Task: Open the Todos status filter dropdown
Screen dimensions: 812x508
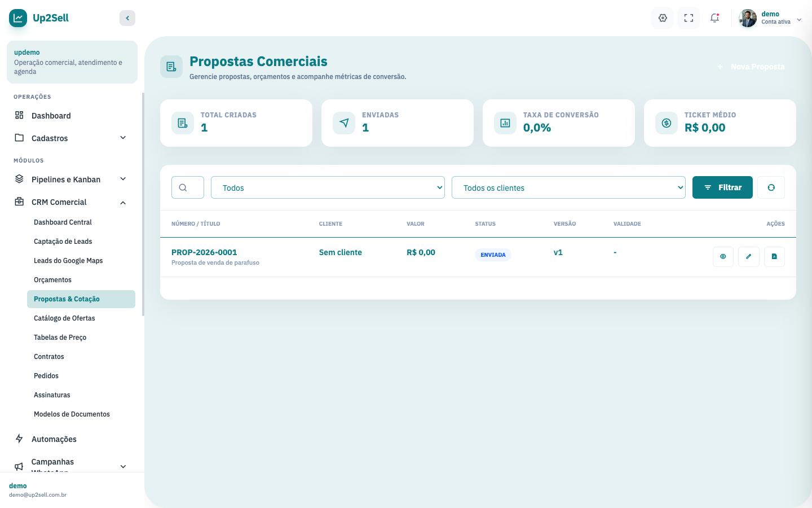Action: click(328, 187)
